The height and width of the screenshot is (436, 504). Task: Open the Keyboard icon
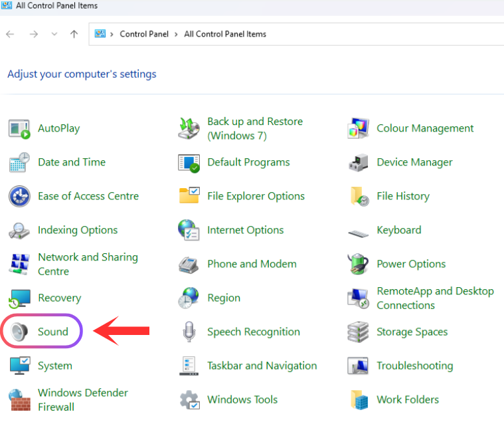[358, 233]
